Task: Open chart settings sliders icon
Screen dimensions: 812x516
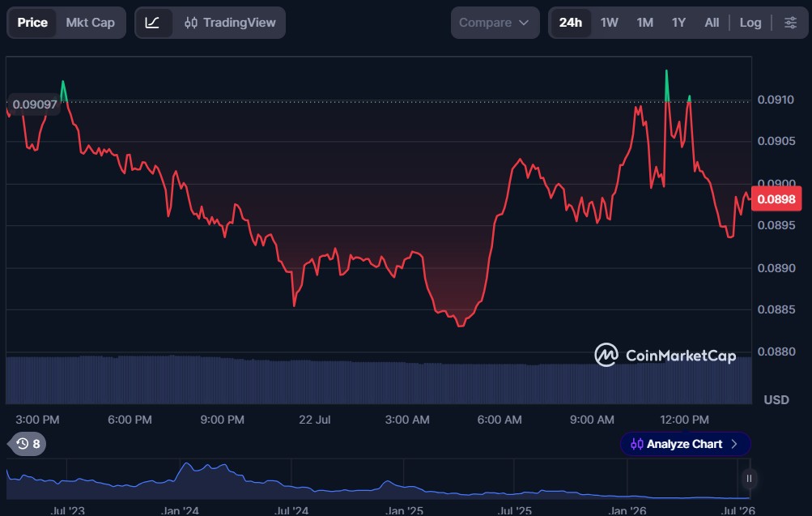Action: coord(790,23)
